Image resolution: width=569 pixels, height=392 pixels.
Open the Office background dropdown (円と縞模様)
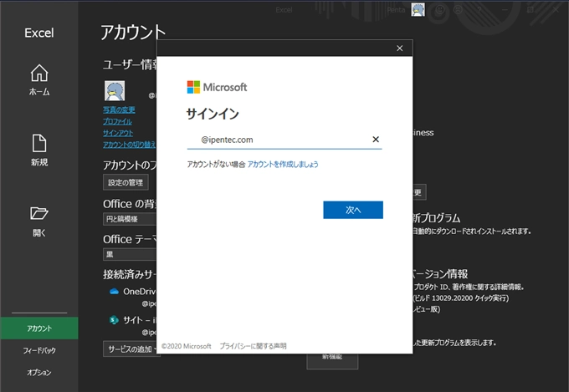click(x=130, y=219)
